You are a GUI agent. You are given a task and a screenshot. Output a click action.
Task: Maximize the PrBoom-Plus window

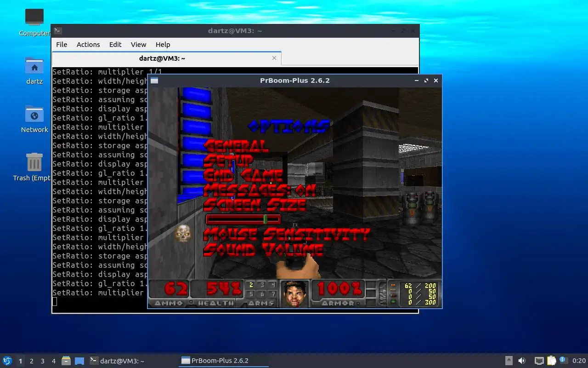tap(426, 80)
